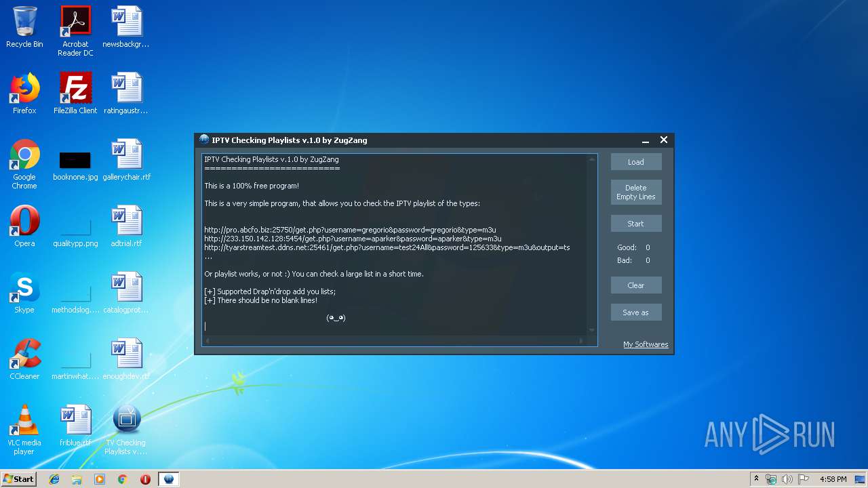The height and width of the screenshot is (488, 868).
Task: Click the network tray icon
Action: (771, 479)
